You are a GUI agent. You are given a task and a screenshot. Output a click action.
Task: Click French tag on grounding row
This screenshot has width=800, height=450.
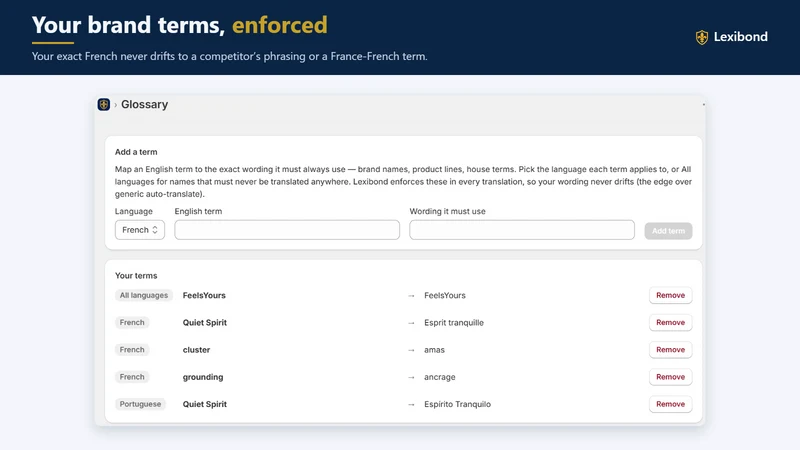[x=132, y=377]
